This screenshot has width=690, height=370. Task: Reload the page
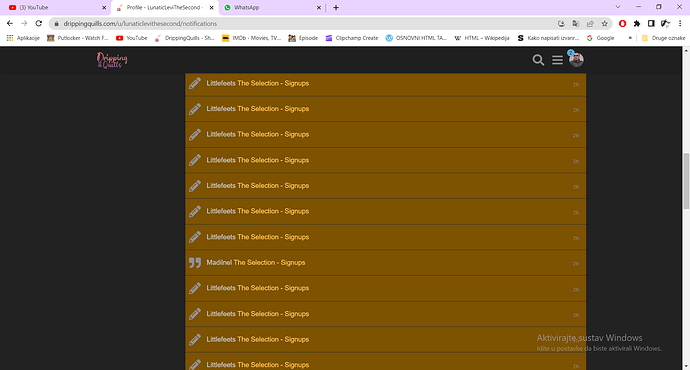point(39,24)
